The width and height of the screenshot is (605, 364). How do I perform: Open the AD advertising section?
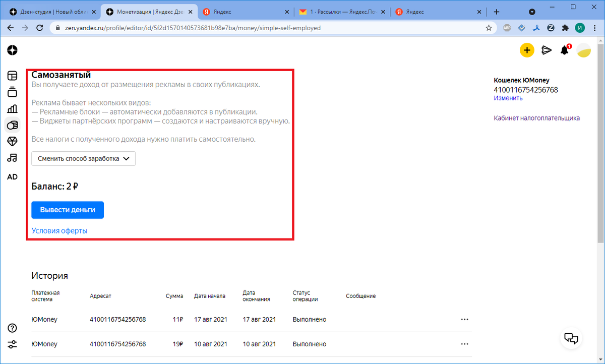[12, 176]
